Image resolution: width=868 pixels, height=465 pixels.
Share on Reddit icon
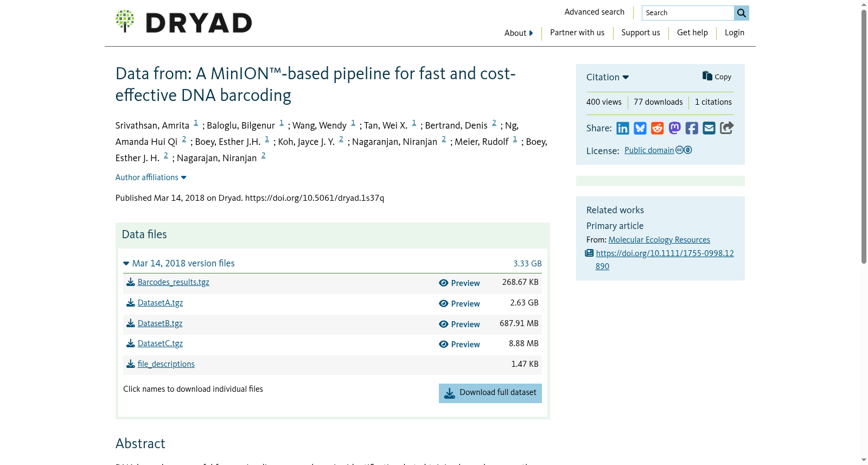(x=658, y=128)
